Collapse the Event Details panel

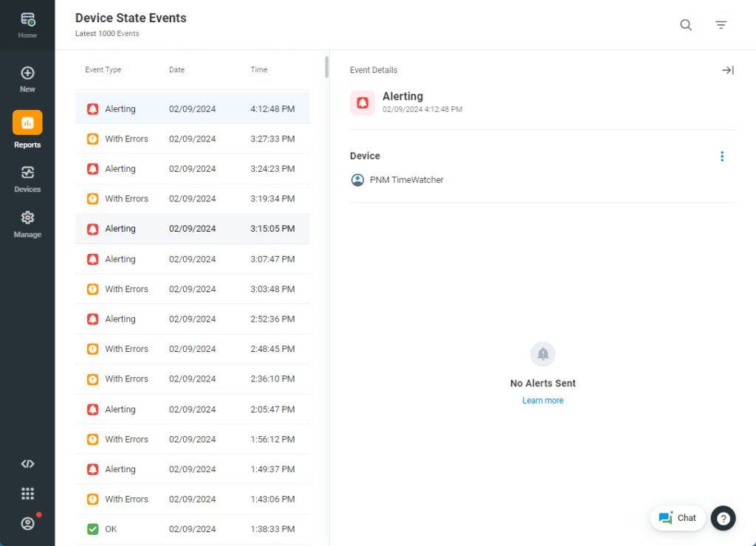[727, 69]
